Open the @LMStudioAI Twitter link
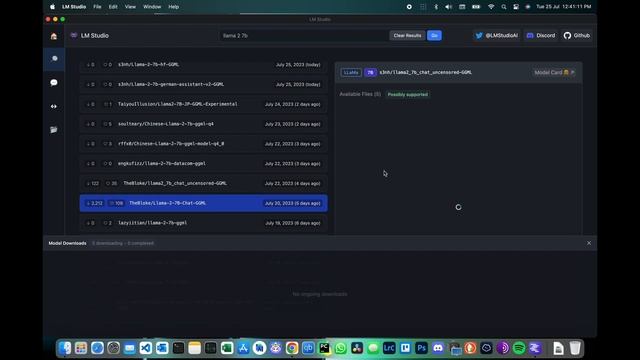The image size is (640, 360). tap(496, 36)
